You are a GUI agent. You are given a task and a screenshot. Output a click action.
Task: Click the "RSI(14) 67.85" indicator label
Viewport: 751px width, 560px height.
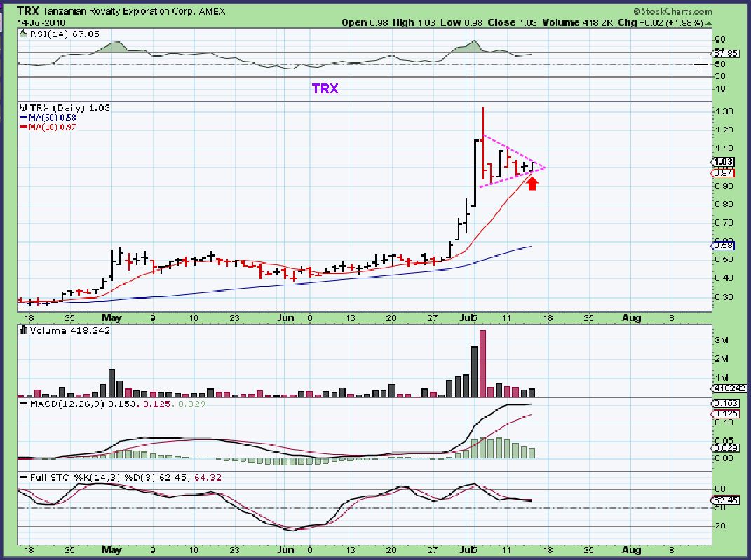click(x=65, y=34)
